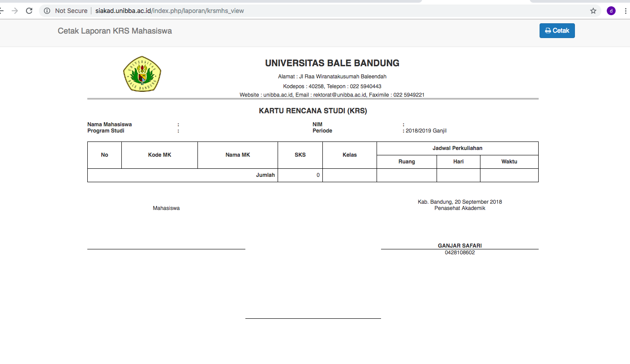Click the browser forward arrow
The height and width of the screenshot is (364, 630).
[15, 11]
